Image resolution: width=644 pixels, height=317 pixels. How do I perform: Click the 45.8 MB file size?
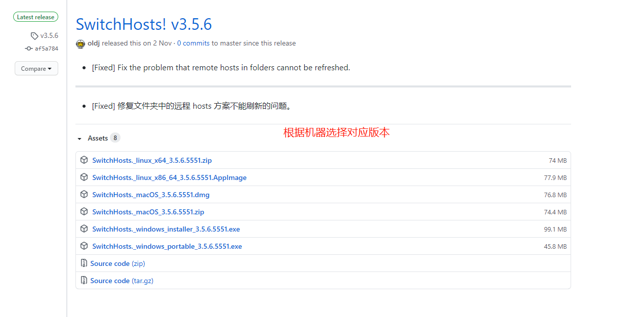point(555,247)
